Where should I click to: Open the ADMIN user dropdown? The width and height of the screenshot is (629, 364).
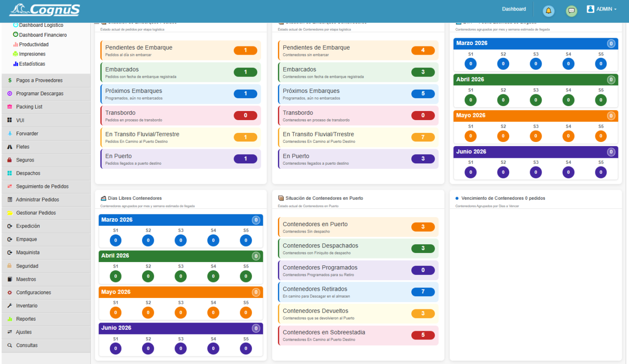coord(602,9)
